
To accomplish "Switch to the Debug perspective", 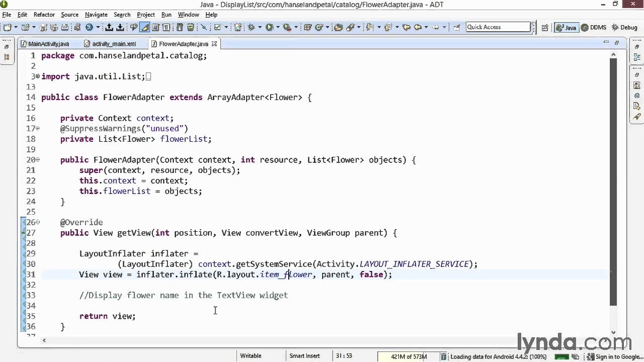I will click(624, 28).
